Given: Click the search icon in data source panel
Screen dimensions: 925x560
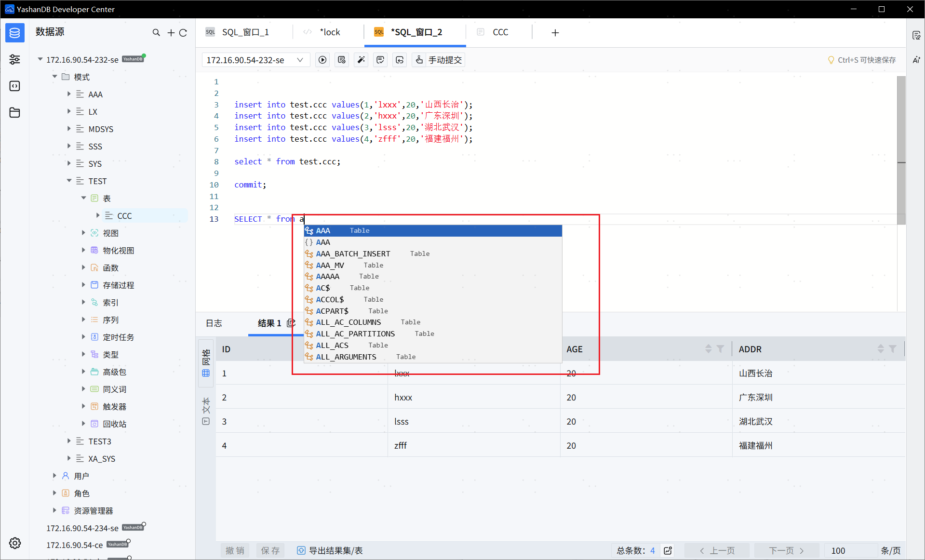Looking at the screenshot, I should pyautogui.click(x=156, y=32).
